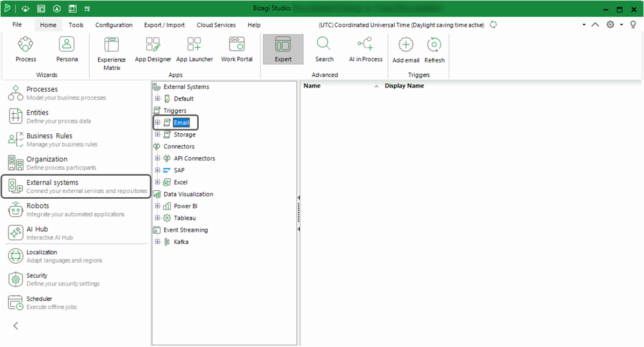The width and height of the screenshot is (644, 347).
Task: Sort by the Display Name column header
Action: tap(404, 86)
